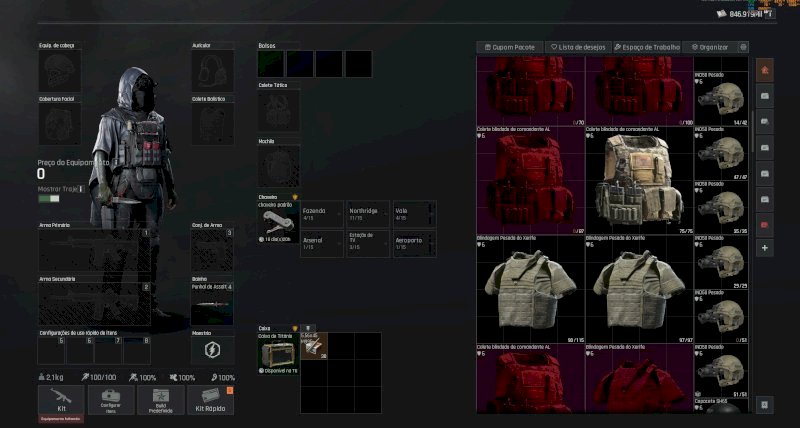Click the Arma Secundária slot
The width and height of the screenshot is (800, 428).
[94, 304]
